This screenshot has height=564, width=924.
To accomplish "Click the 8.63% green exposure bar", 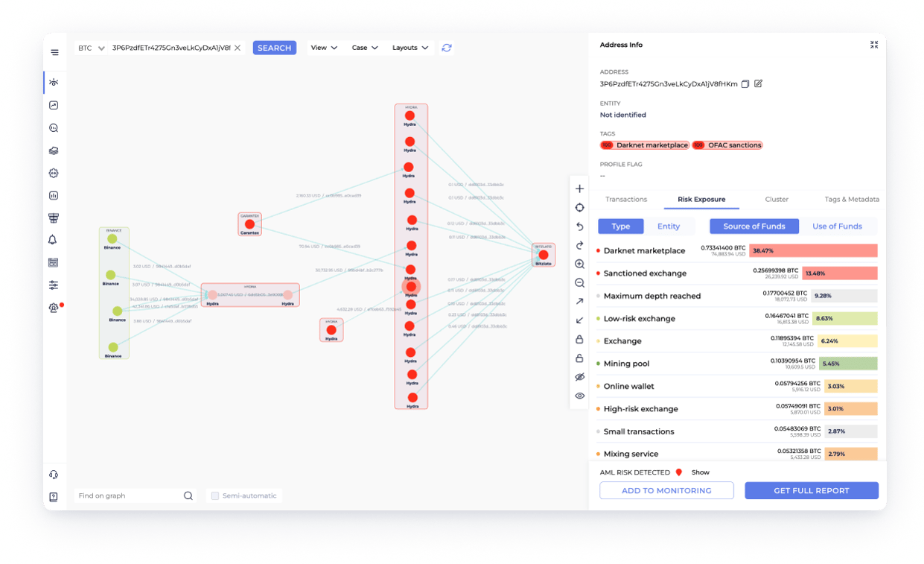I will point(844,319).
